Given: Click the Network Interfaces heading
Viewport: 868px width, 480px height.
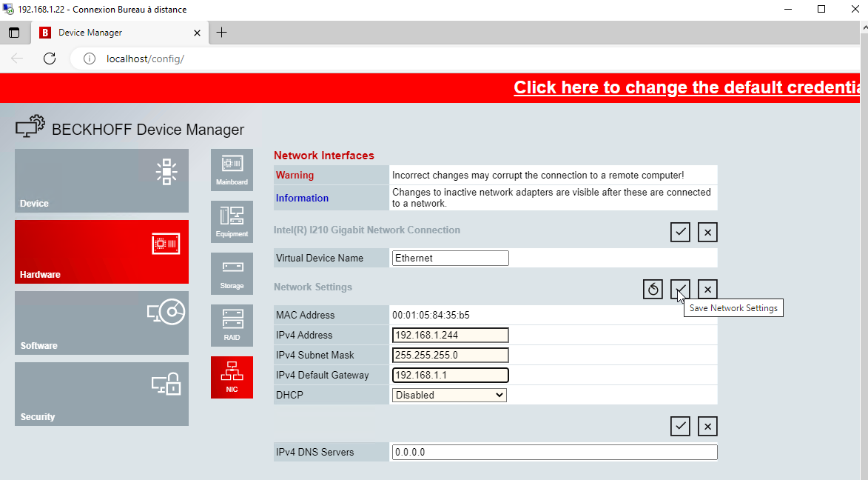Looking at the screenshot, I should pyautogui.click(x=324, y=156).
